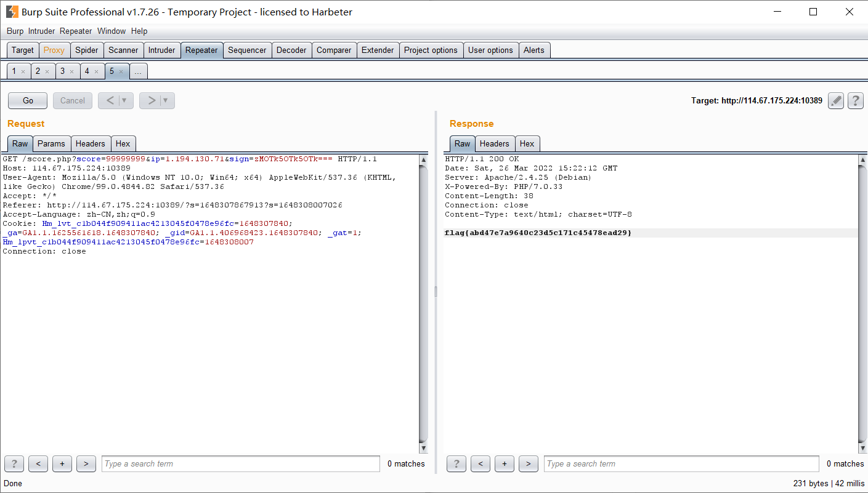Go to previous match in response search
Image resolution: width=868 pixels, height=493 pixels.
(x=481, y=463)
